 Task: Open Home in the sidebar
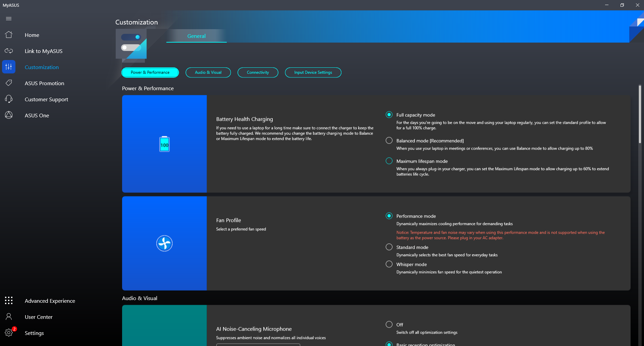click(x=32, y=35)
